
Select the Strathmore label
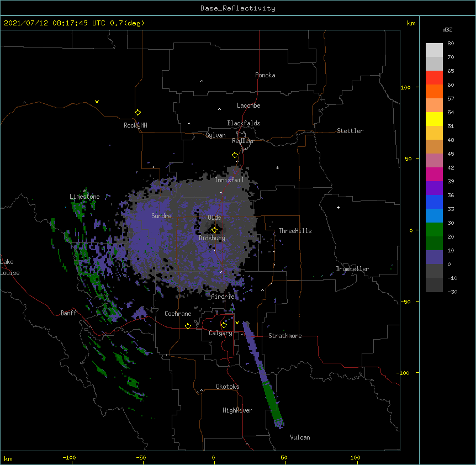pos(285,336)
